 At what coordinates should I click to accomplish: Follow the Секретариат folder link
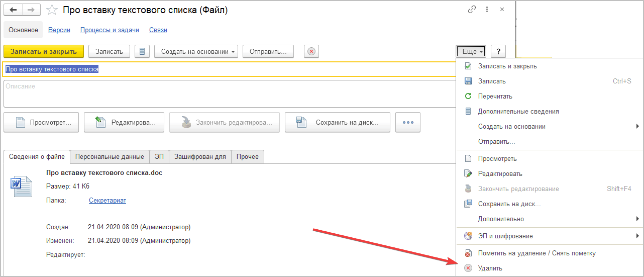point(108,200)
